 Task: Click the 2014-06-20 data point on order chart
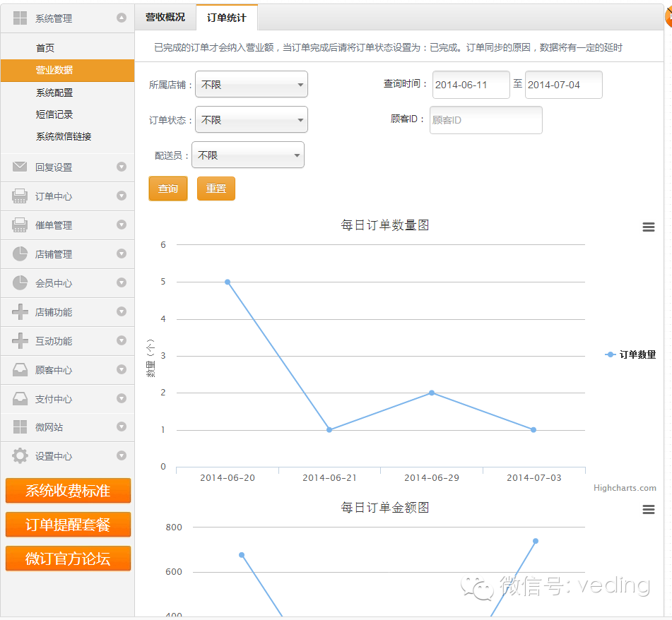pos(228,282)
